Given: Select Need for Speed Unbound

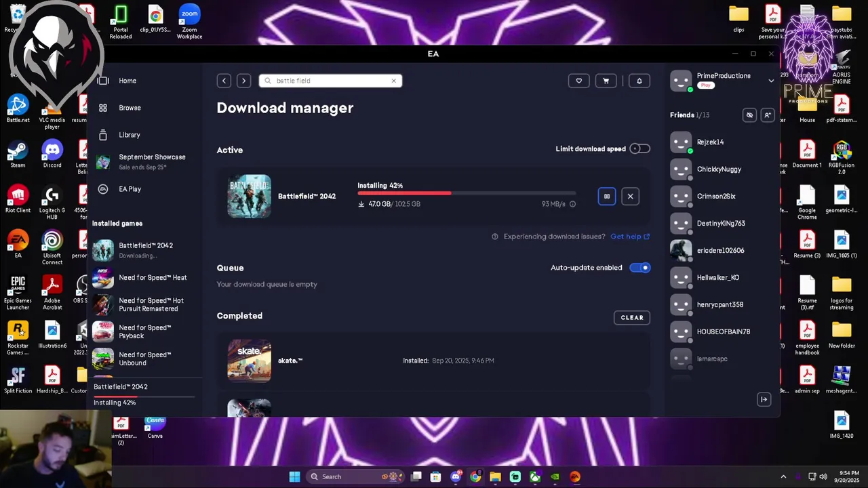Looking at the screenshot, I should tap(144, 359).
